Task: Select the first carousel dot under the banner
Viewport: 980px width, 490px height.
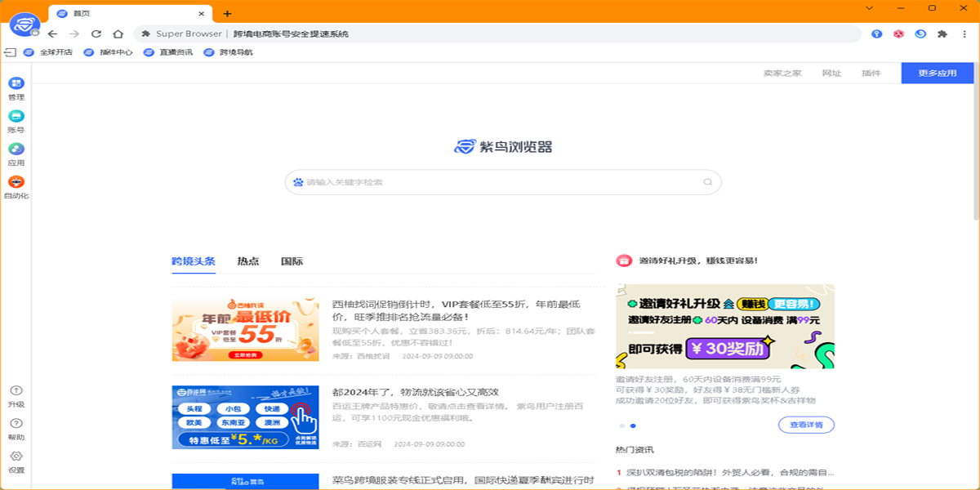Action: tap(622, 425)
